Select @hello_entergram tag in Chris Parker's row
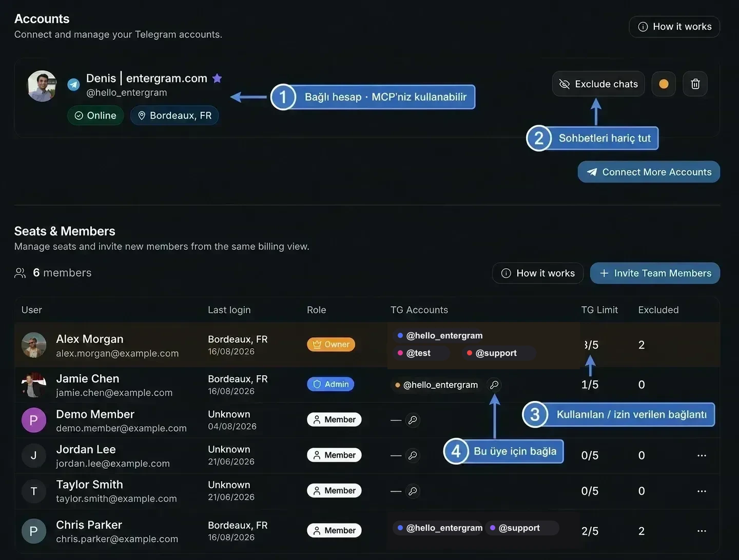Image resolution: width=739 pixels, height=560 pixels. [438, 528]
